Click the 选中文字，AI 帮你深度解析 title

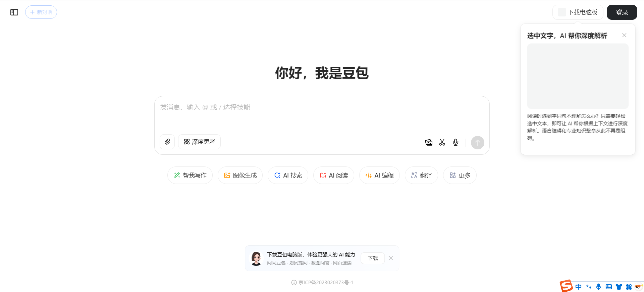(567, 36)
